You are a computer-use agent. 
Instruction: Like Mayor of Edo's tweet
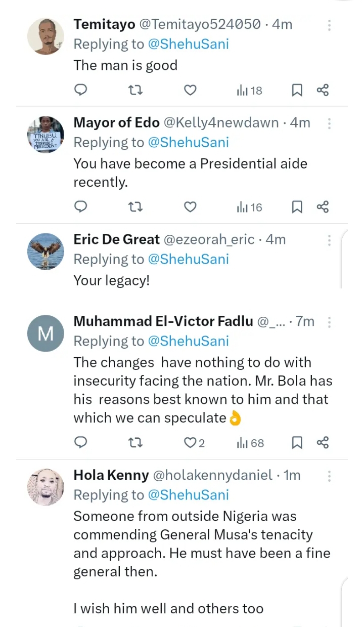(x=190, y=207)
